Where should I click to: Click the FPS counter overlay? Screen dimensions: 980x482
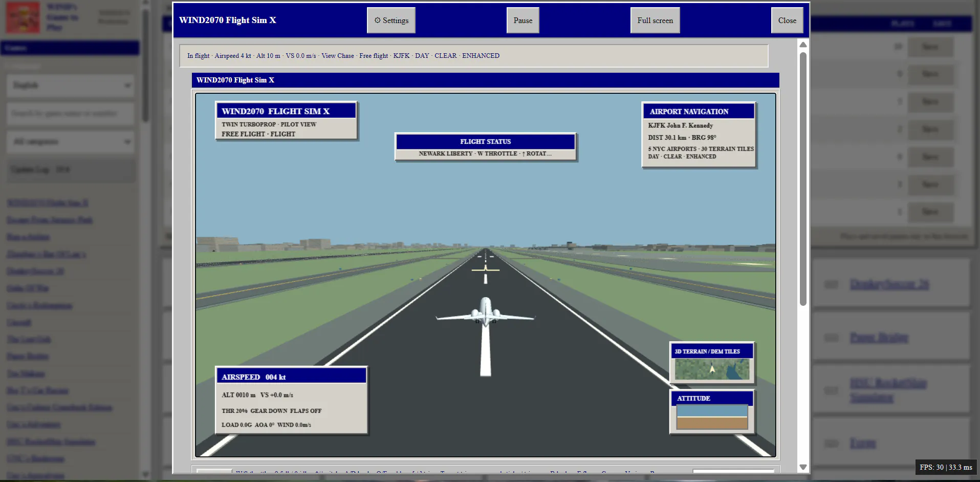946,467
